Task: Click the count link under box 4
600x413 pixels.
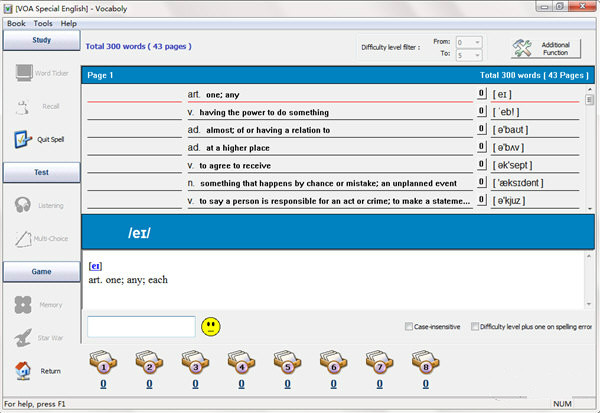Action: 241,384
